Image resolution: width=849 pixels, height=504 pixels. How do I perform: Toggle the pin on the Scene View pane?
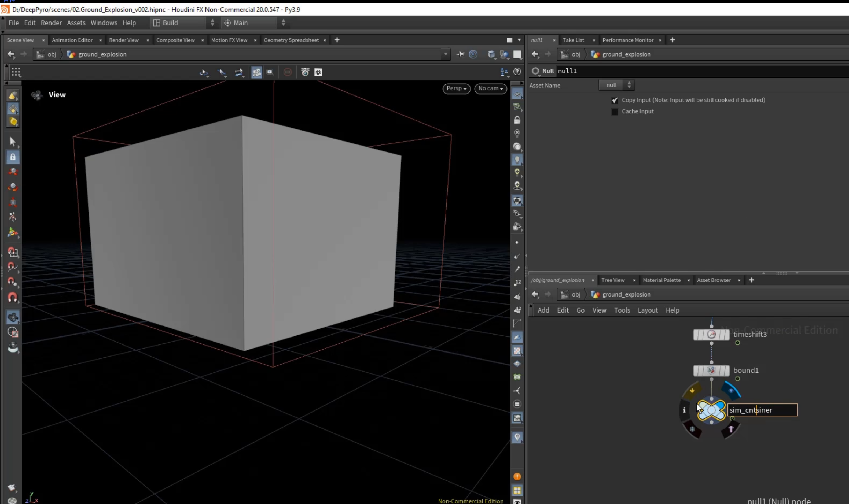pyautogui.click(x=460, y=54)
